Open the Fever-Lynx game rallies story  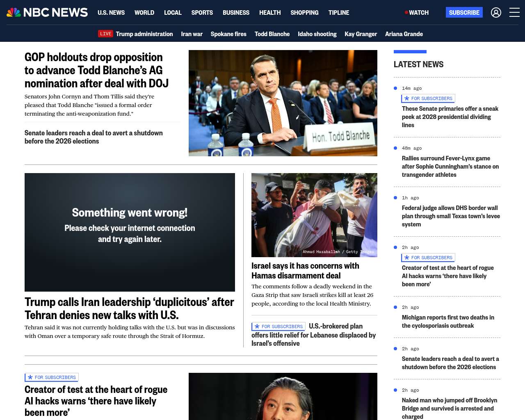point(450,167)
